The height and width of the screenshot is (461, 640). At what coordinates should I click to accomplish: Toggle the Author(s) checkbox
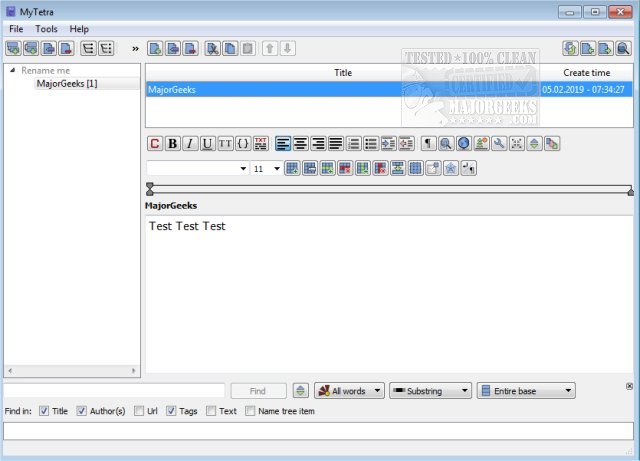pos(82,411)
